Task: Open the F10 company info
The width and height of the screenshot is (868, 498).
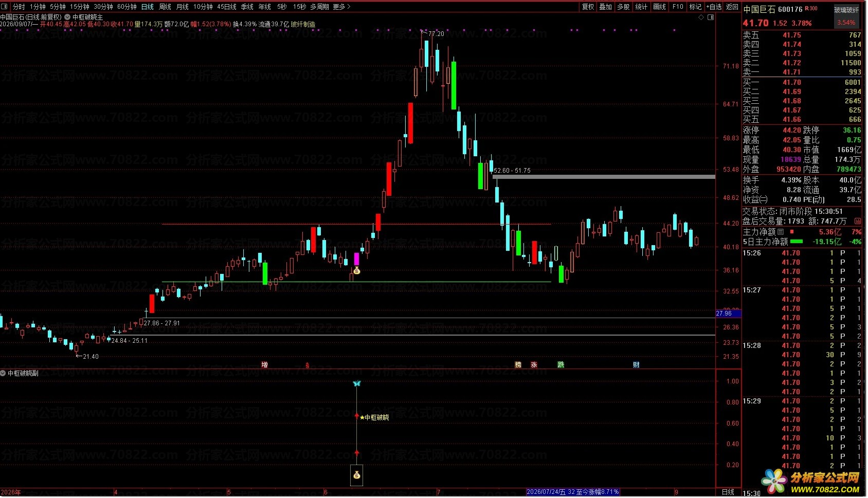Action: click(678, 7)
